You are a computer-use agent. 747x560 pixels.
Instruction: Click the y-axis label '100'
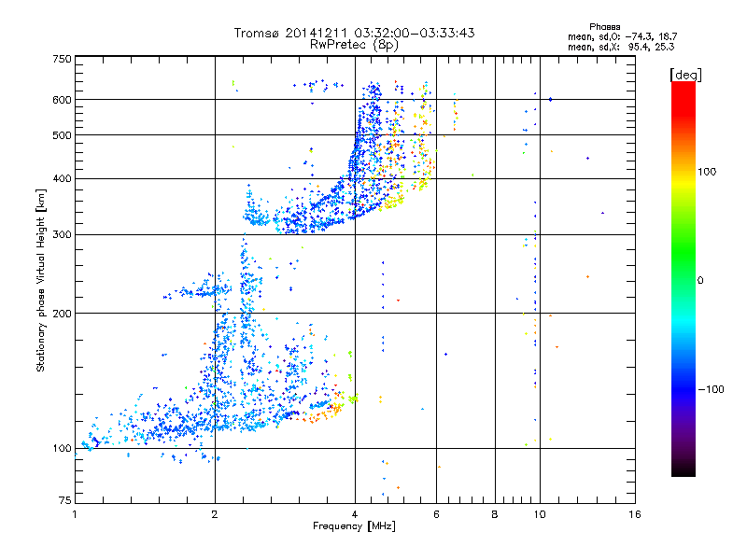[x=62, y=449]
